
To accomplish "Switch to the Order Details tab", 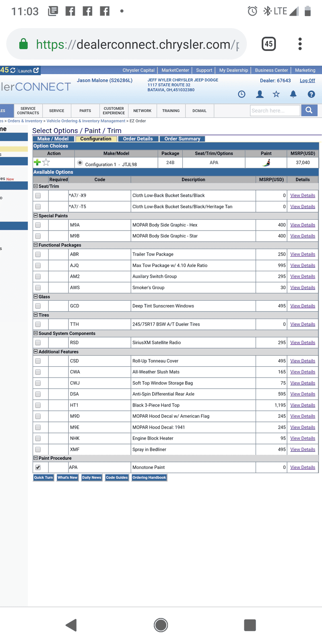I will tap(138, 139).
